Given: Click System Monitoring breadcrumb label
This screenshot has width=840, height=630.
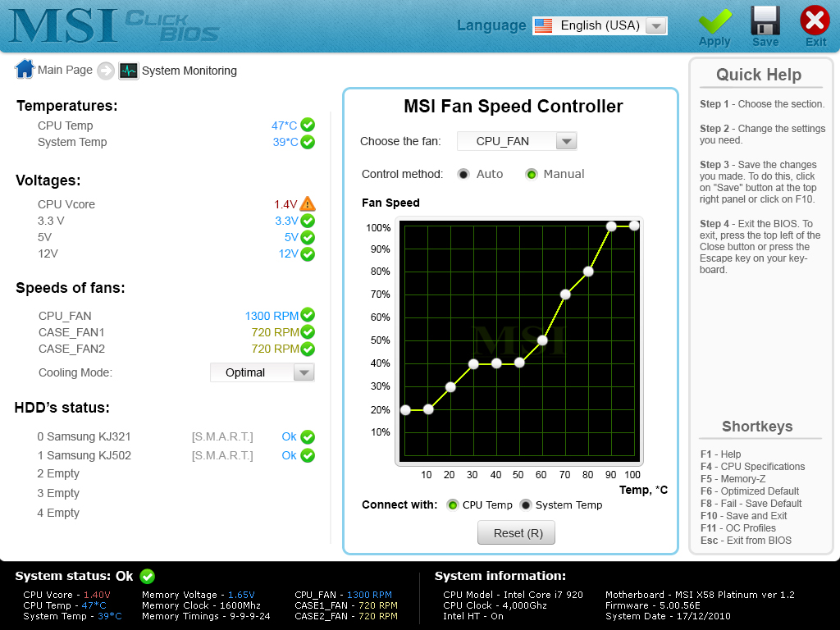Looking at the screenshot, I should (x=189, y=71).
